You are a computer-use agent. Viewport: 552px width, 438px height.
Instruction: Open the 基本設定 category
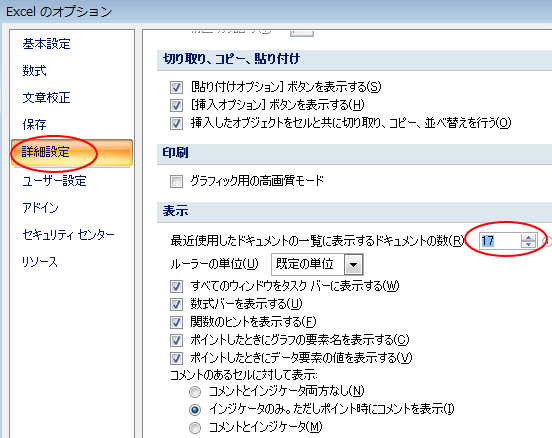(46, 44)
